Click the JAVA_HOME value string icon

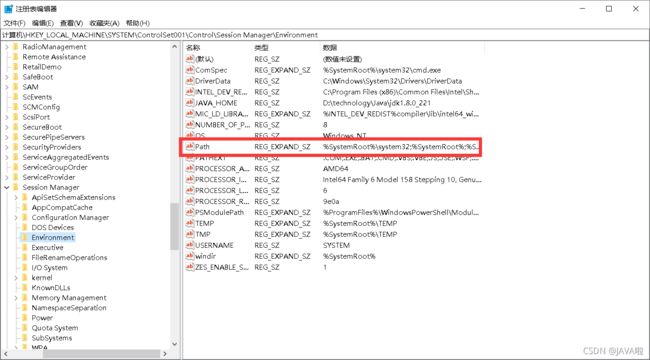pyautogui.click(x=190, y=103)
